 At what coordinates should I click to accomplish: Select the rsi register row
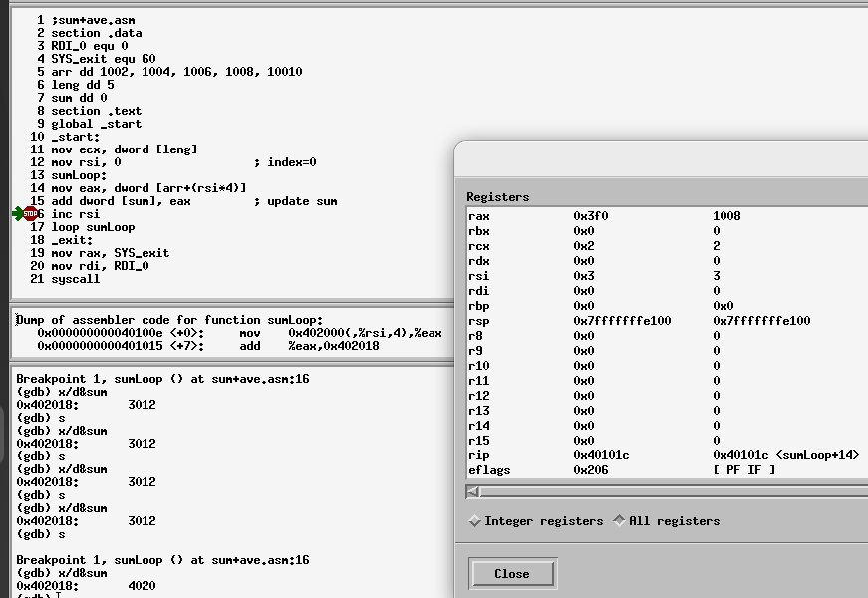coord(667,276)
